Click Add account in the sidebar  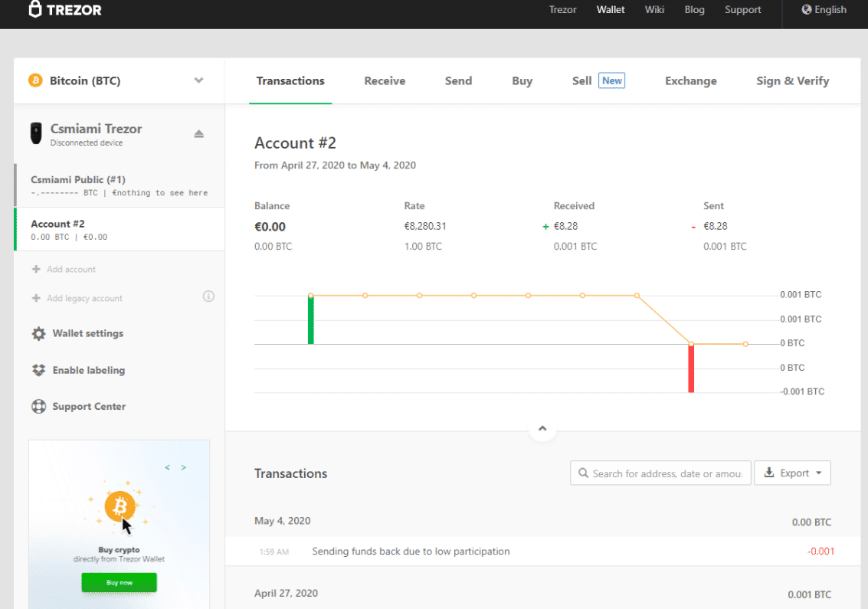[70, 270]
